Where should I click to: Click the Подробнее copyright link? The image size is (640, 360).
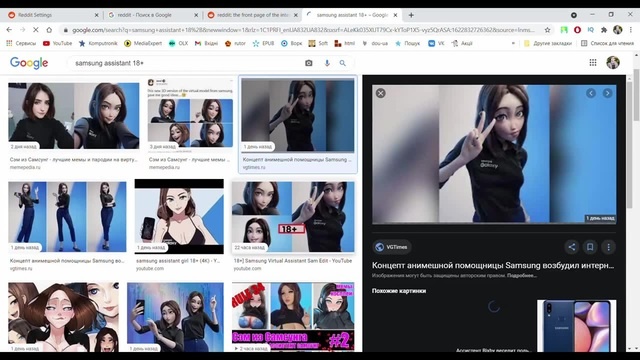click(x=522, y=276)
